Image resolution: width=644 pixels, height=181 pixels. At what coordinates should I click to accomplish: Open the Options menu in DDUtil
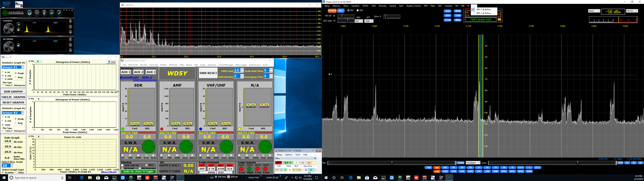[x=288, y=155]
